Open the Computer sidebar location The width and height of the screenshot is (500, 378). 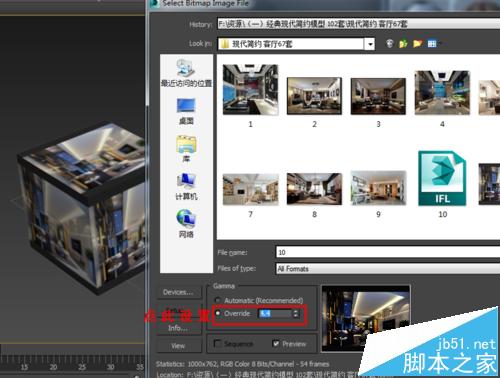186,187
